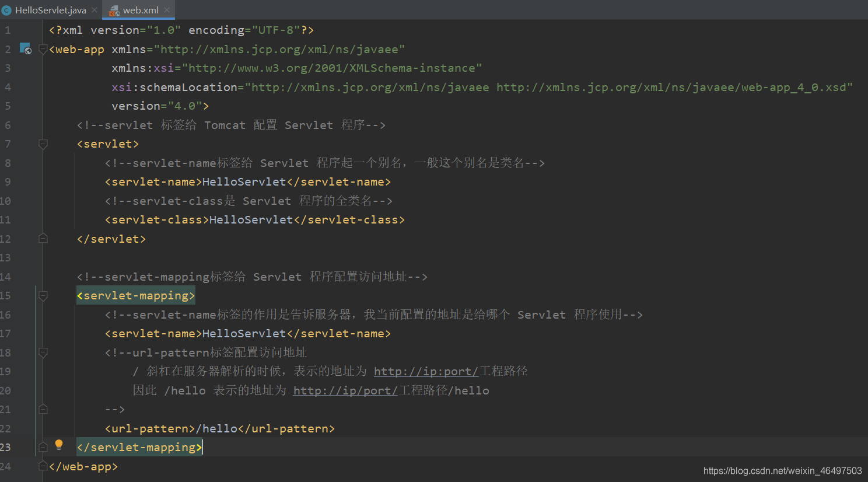Click line number 13 in gutter
Image resolution: width=868 pixels, height=482 pixels.
5,257
